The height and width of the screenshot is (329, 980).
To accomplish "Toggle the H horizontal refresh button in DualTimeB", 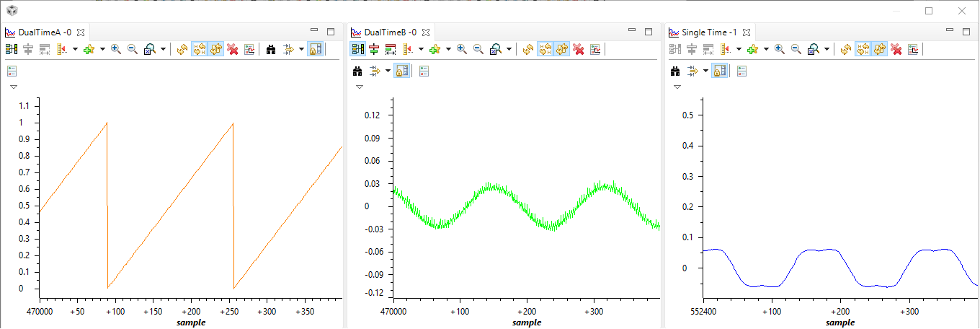I will click(x=545, y=49).
